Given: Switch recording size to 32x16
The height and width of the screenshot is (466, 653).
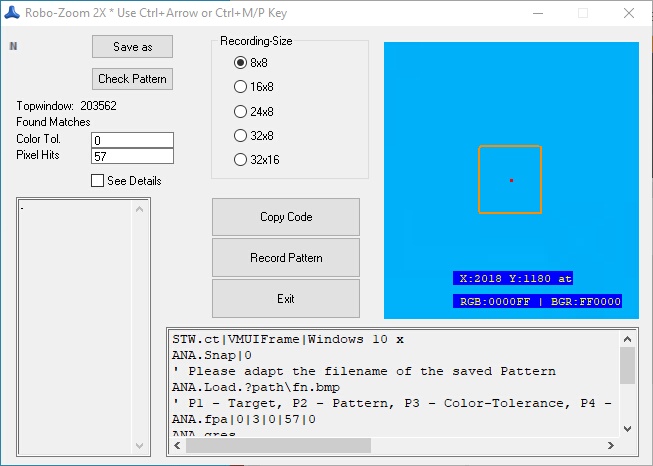Looking at the screenshot, I should coord(240,159).
